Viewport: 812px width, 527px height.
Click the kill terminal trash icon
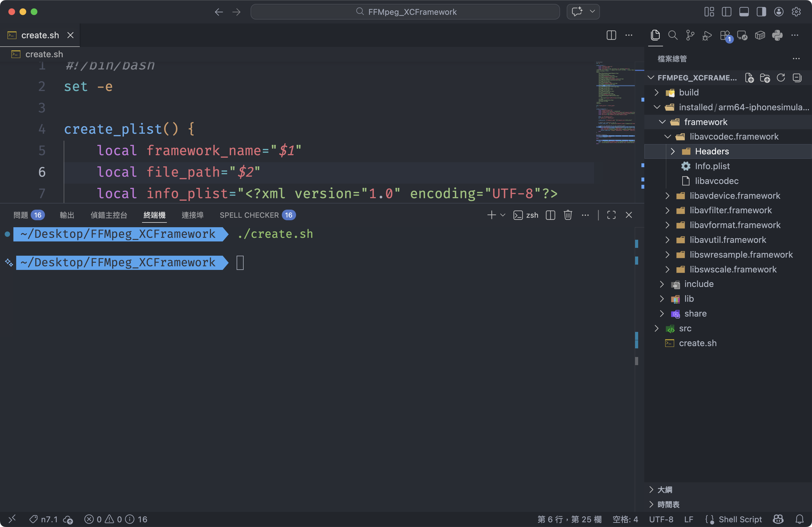pyautogui.click(x=568, y=215)
